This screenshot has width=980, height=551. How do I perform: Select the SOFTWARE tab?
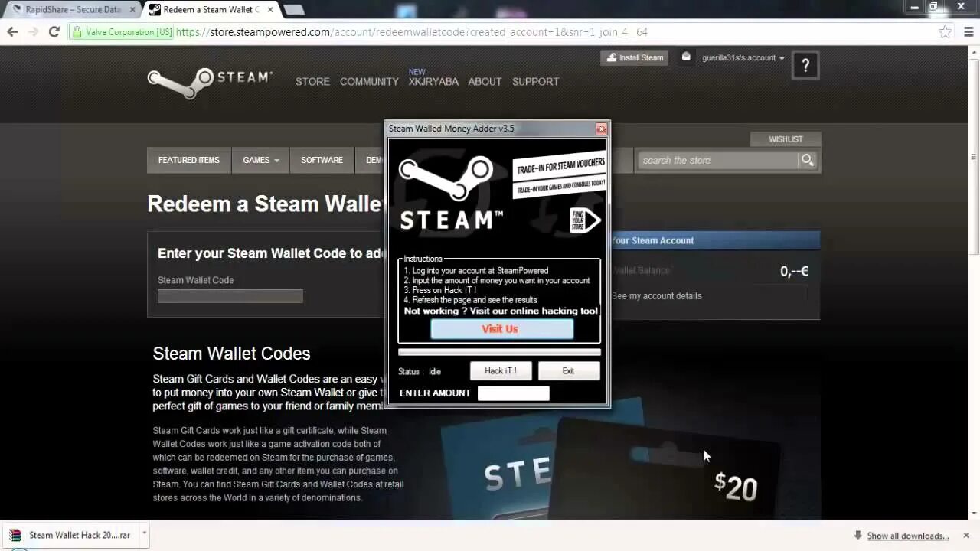(322, 160)
